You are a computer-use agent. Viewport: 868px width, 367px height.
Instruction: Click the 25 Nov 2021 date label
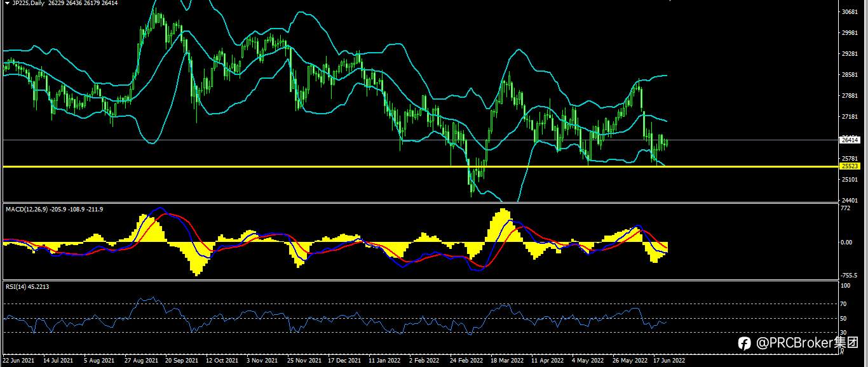[303, 360]
